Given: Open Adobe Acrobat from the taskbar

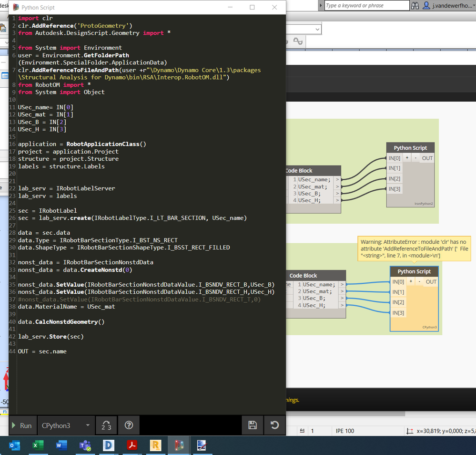Looking at the screenshot, I should coord(132,445).
